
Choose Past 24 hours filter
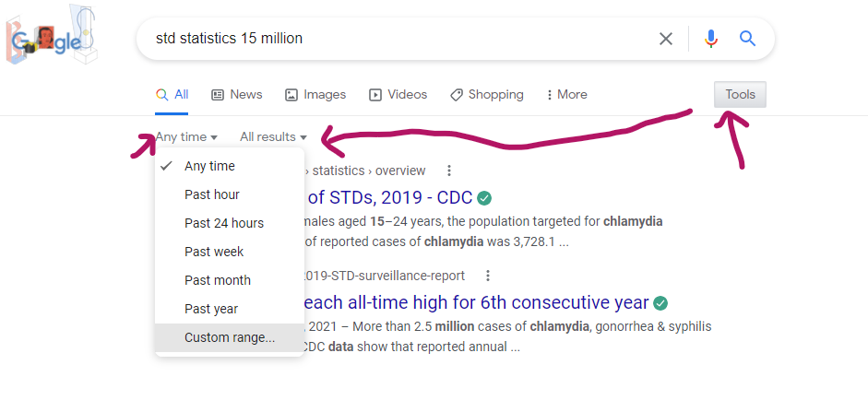tap(223, 223)
